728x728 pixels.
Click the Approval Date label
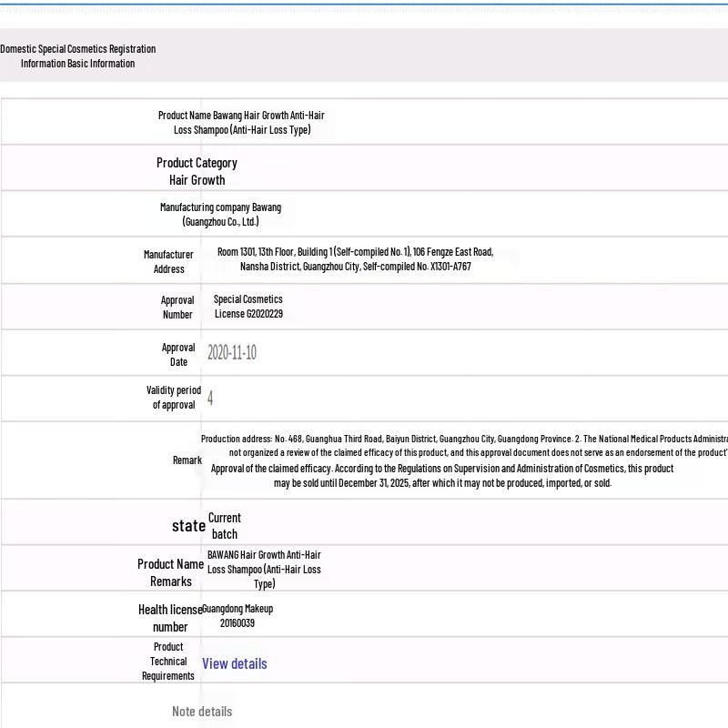(178, 354)
